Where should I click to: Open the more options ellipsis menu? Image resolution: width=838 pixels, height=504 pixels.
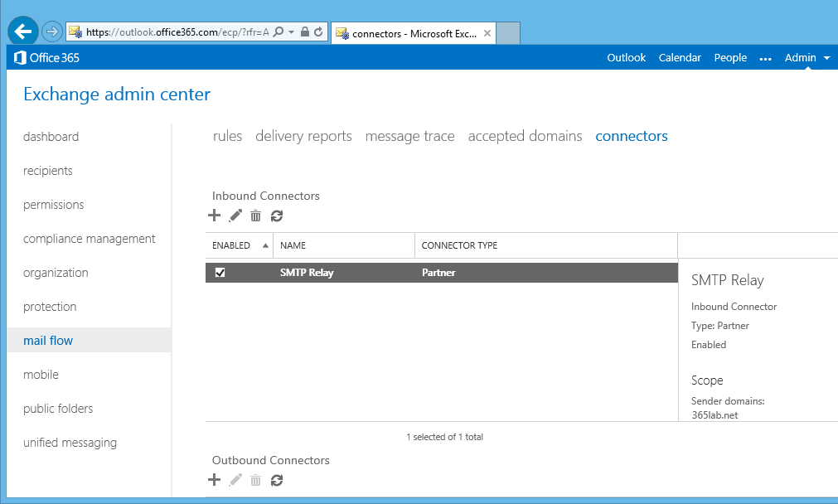(x=765, y=58)
